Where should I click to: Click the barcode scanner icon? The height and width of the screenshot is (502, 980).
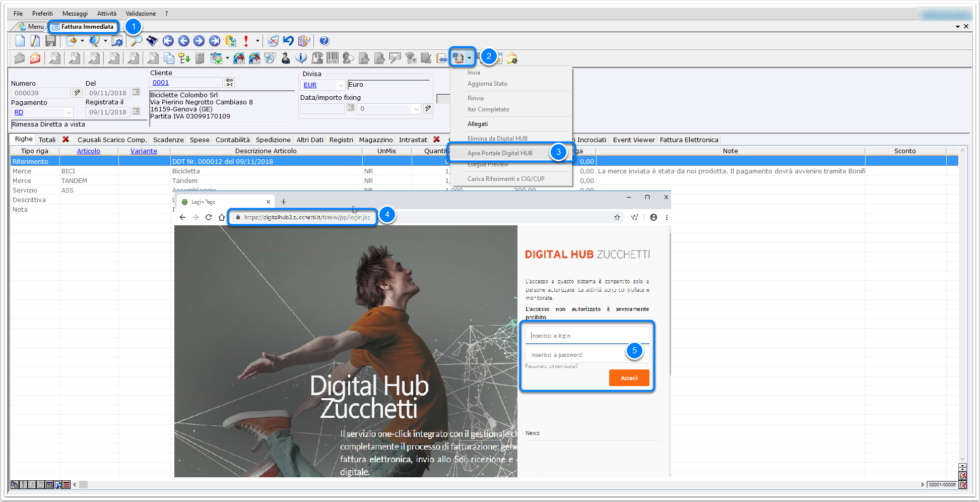click(x=411, y=58)
